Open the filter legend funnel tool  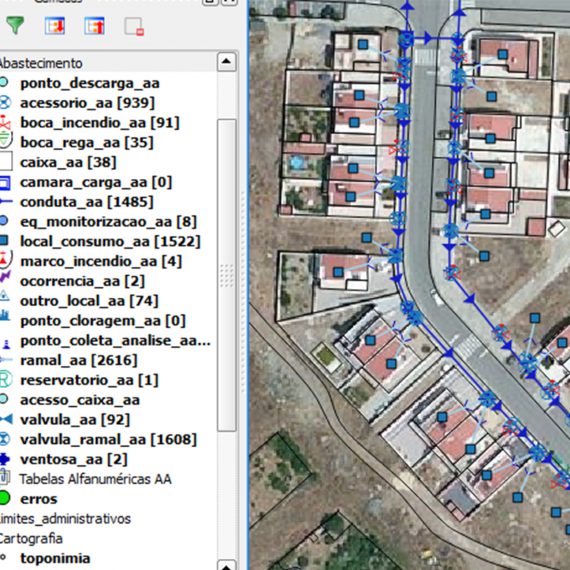(x=15, y=25)
